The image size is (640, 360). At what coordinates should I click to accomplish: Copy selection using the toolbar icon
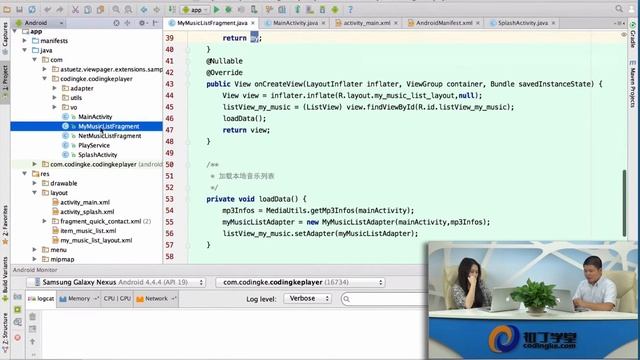pos(87,9)
